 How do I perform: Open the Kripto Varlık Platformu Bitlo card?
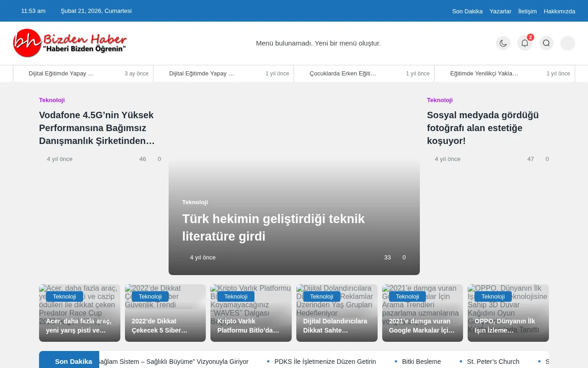(251, 313)
